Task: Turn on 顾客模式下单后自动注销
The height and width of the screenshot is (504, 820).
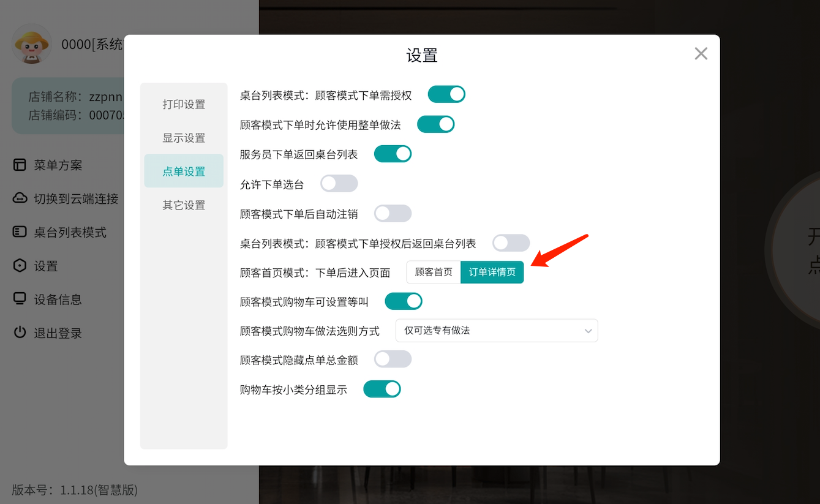Action: pos(393,213)
